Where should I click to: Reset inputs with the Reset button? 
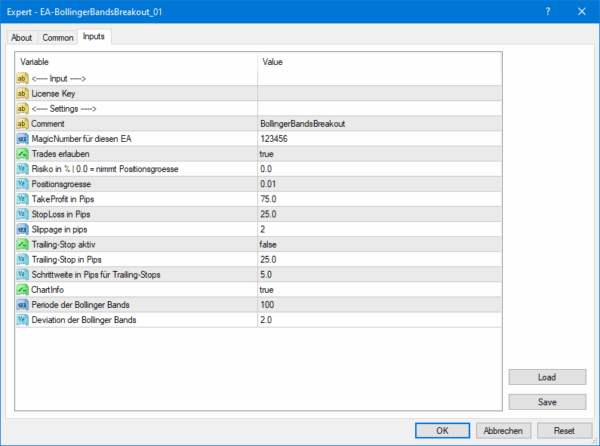[x=563, y=430]
